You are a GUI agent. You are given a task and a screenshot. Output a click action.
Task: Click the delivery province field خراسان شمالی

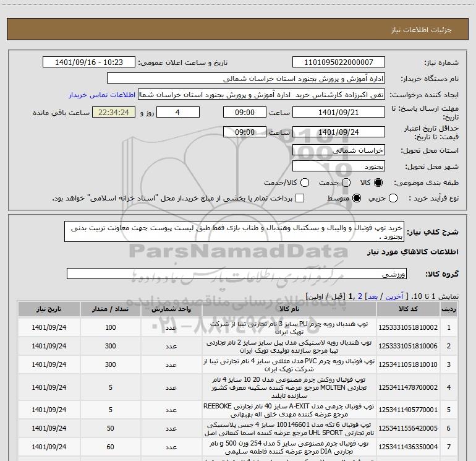339,150
